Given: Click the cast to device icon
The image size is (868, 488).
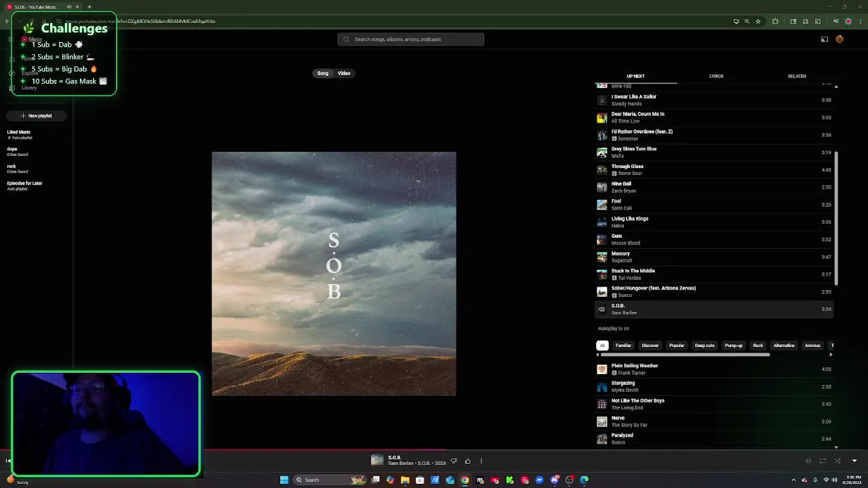Looking at the screenshot, I should click(825, 39).
